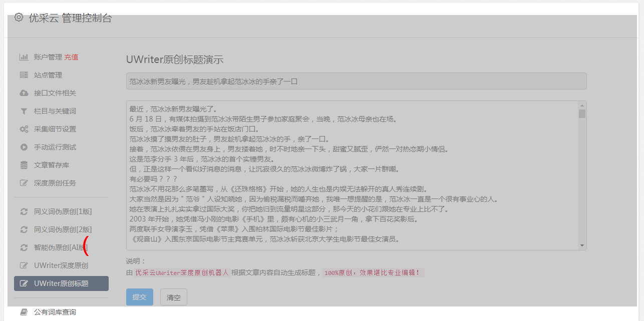Click the server icon for 站点管理

[x=24, y=75]
